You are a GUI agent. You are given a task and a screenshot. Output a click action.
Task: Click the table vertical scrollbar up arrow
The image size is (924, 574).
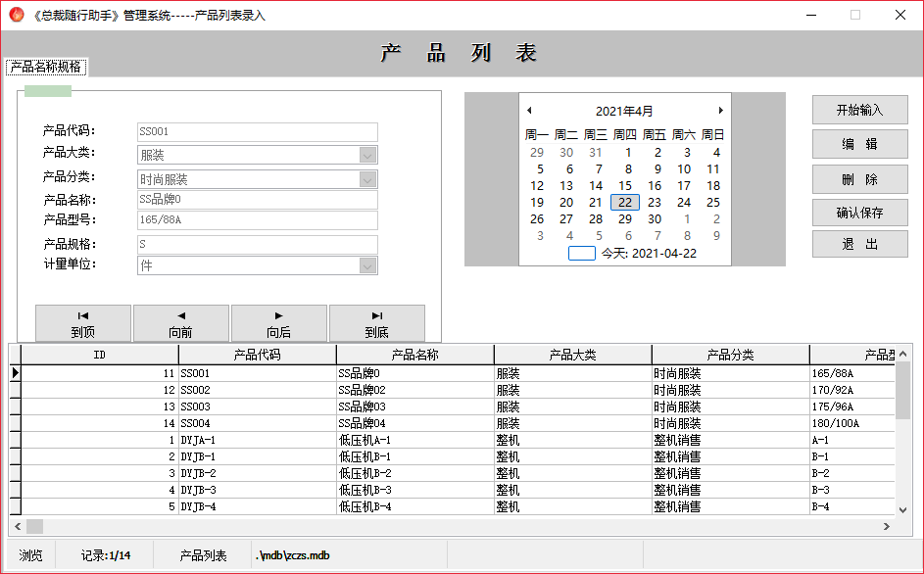point(902,354)
